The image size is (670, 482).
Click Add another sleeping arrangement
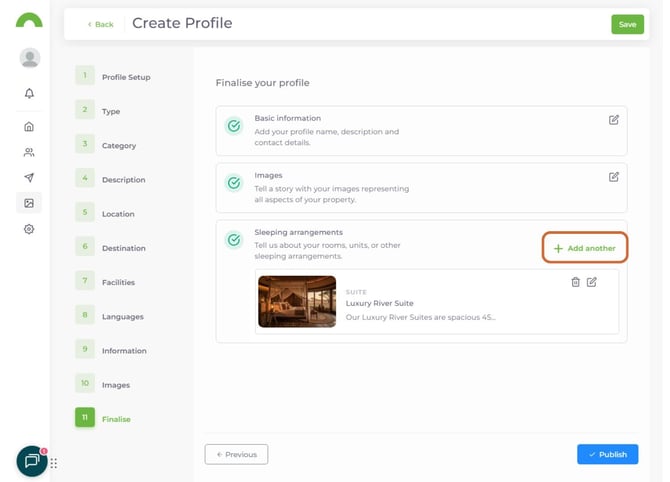(x=585, y=248)
